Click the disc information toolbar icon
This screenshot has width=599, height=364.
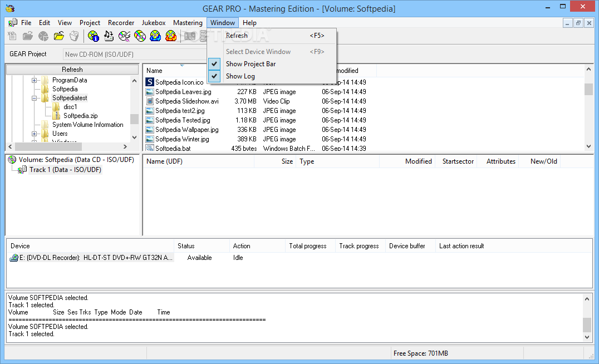click(x=93, y=36)
